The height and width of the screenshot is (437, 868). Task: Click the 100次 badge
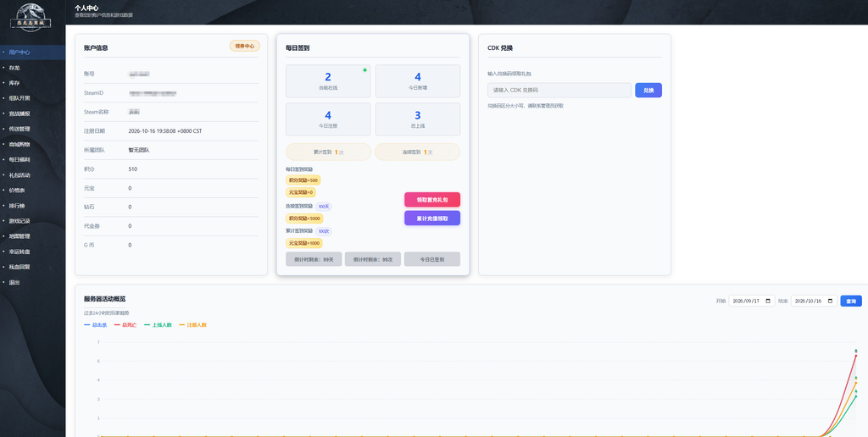click(x=324, y=231)
